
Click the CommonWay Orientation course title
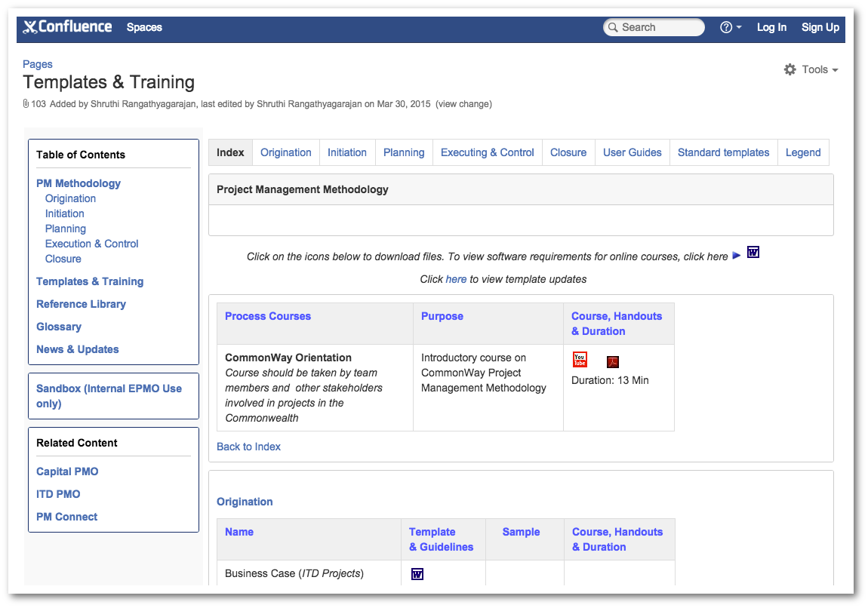click(x=288, y=358)
